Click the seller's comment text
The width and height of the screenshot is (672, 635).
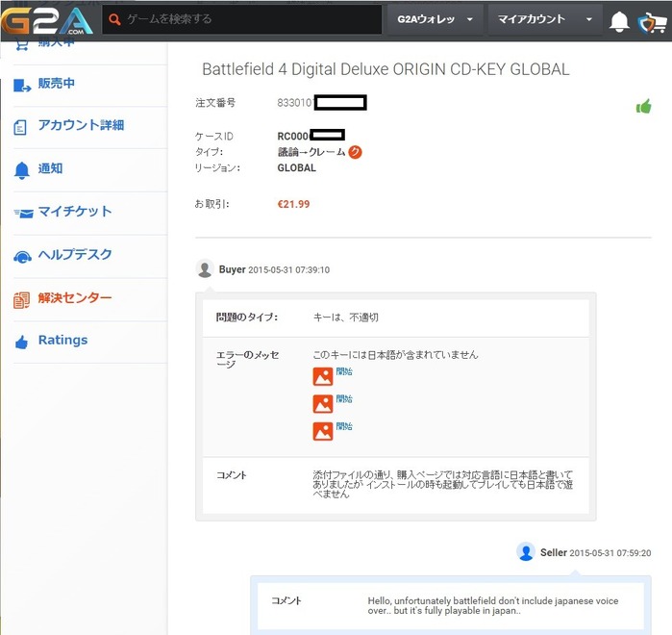(x=493, y=605)
